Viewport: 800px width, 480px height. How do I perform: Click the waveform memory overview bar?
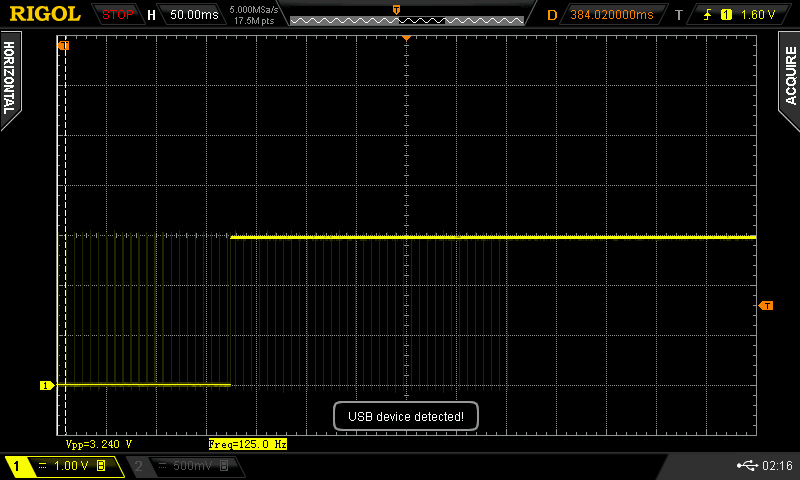coord(407,20)
